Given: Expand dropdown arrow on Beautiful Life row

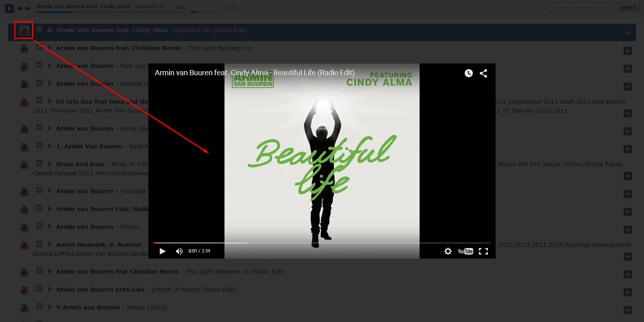Looking at the screenshot, I should (39, 29).
